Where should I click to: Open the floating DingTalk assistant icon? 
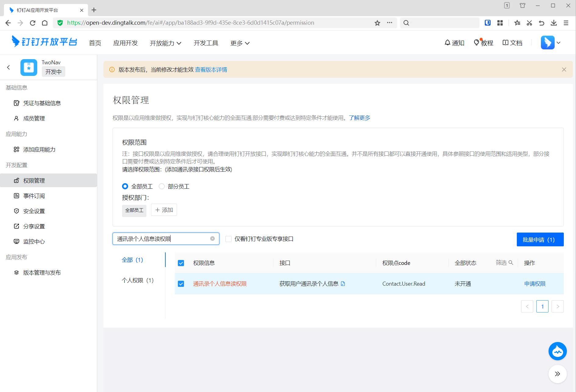pyautogui.click(x=557, y=351)
